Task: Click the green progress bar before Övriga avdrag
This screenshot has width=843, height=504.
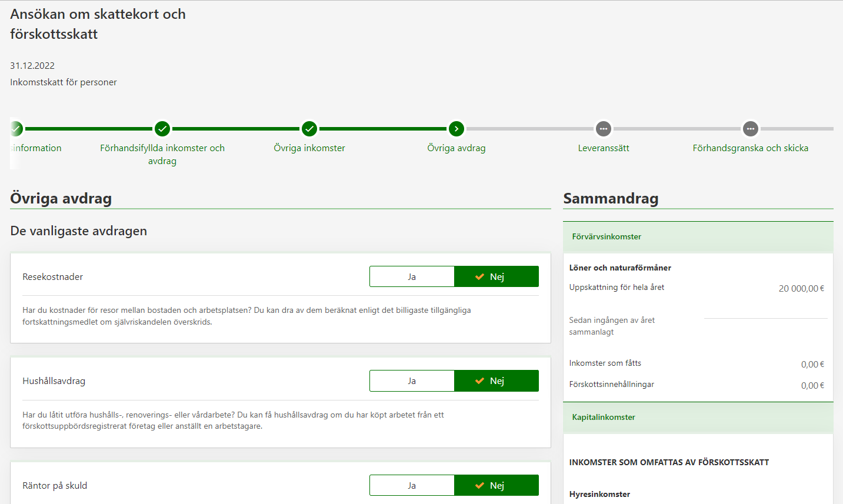Action: click(x=382, y=129)
